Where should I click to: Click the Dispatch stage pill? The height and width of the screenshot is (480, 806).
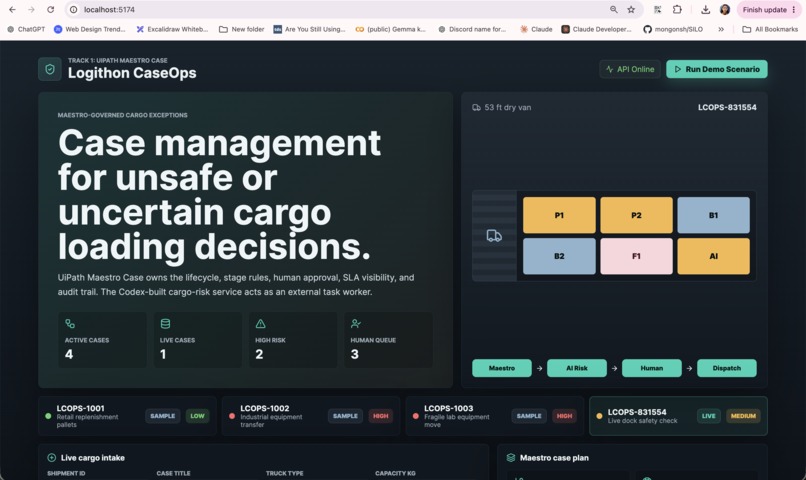(x=727, y=368)
